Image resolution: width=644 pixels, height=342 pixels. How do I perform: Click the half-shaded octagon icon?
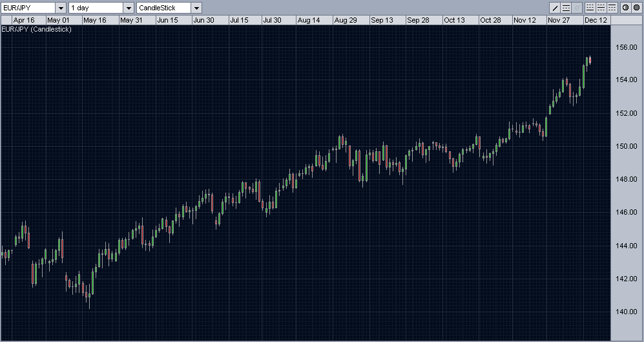(x=625, y=7)
